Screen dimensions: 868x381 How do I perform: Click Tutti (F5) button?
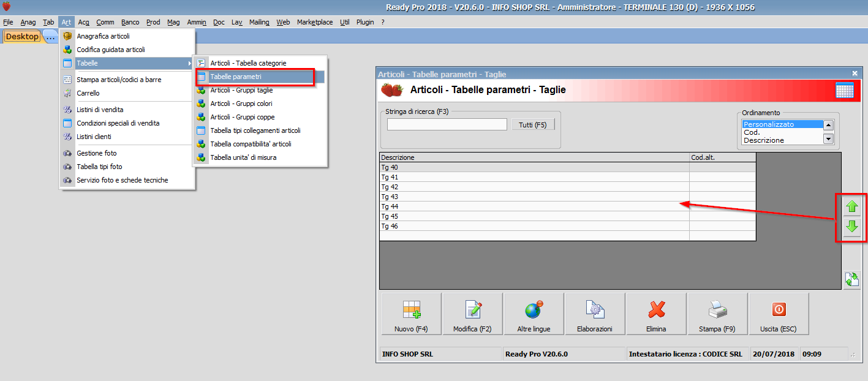click(x=533, y=124)
